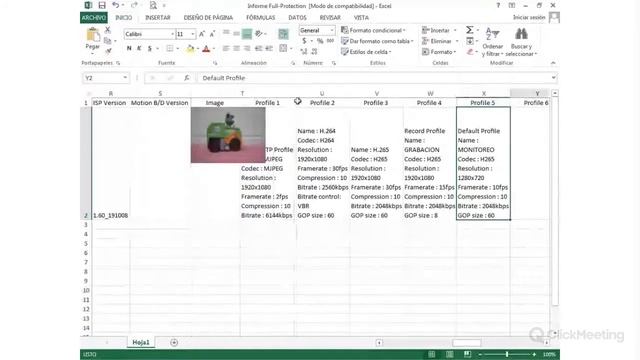The image size is (640, 360).
Task: Click the currency dollar format icon
Action: click(x=304, y=41)
